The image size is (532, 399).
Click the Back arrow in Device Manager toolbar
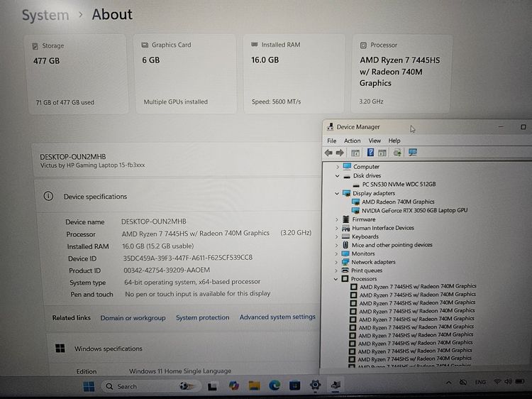[328, 153]
